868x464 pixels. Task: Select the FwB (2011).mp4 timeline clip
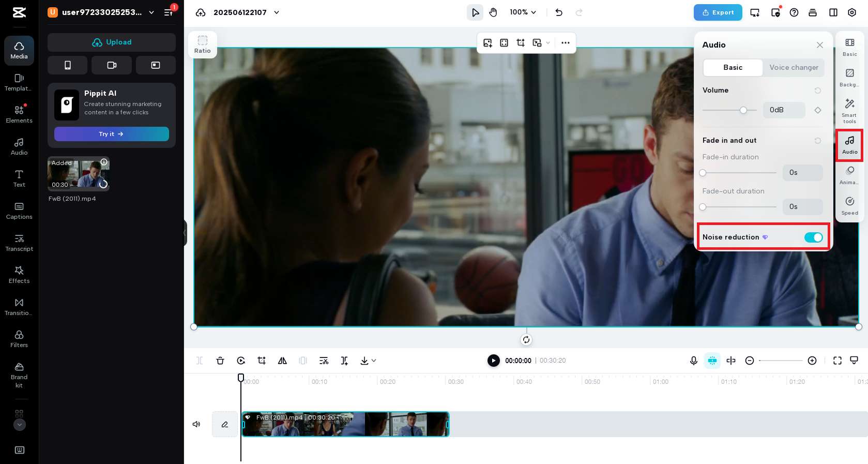pyautogui.click(x=345, y=424)
